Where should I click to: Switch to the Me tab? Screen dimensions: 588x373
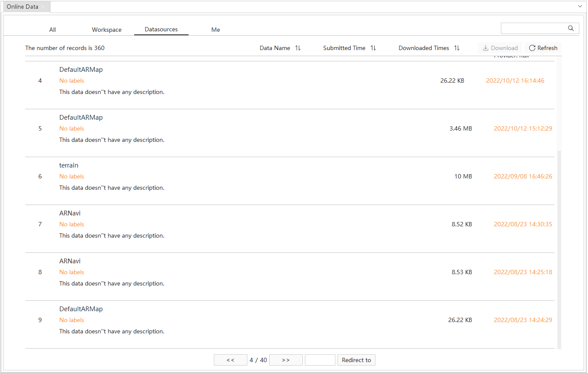[x=216, y=30]
